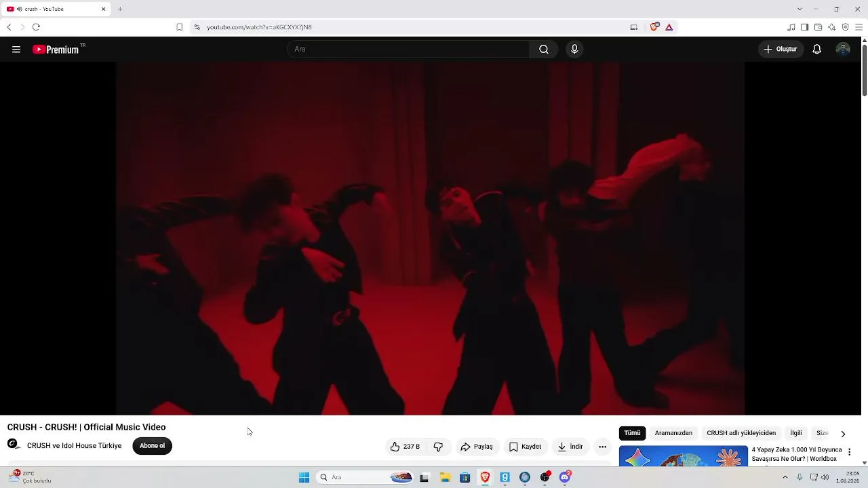
Task: Open the '4 Yapay Zeka 1.000 Yıl' video title
Action: coord(797,454)
